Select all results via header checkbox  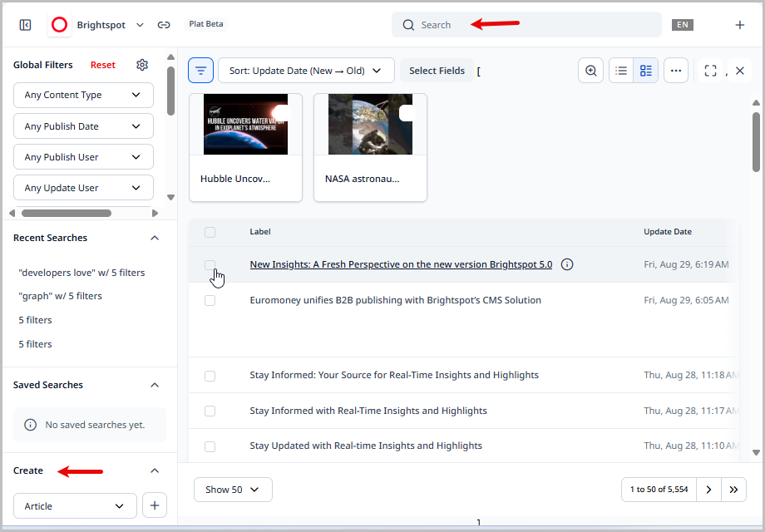point(210,232)
